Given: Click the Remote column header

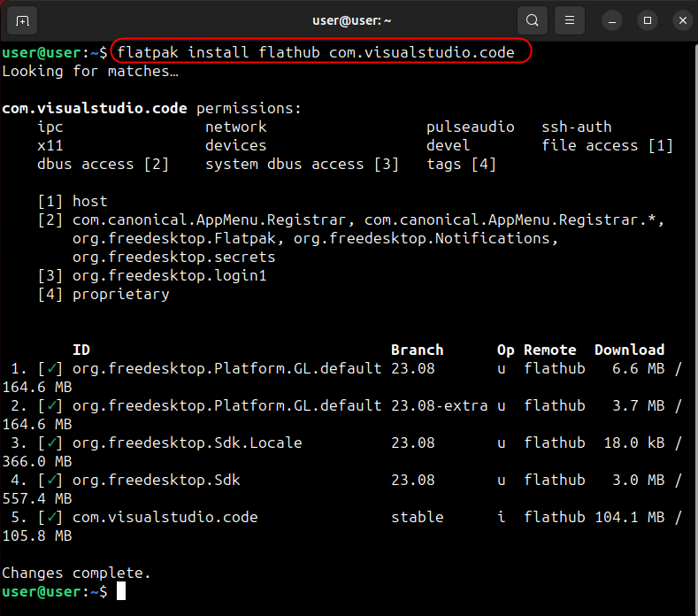Looking at the screenshot, I should [549, 350].
